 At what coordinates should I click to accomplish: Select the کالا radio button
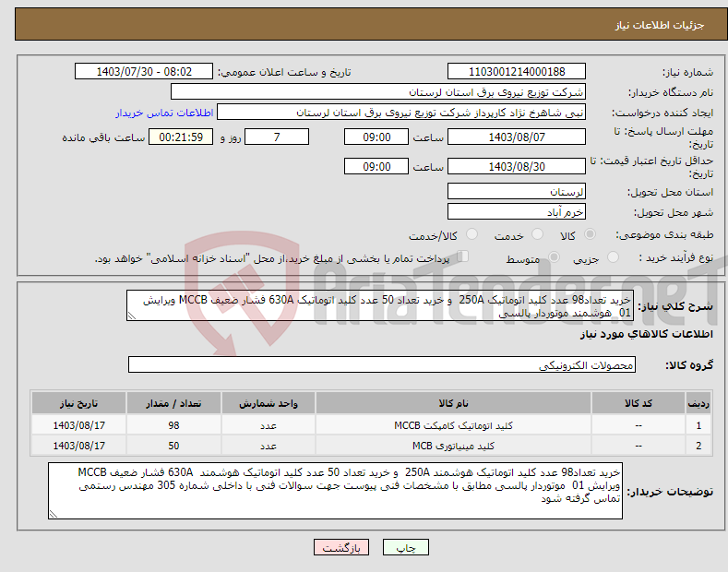coord(590,234)
